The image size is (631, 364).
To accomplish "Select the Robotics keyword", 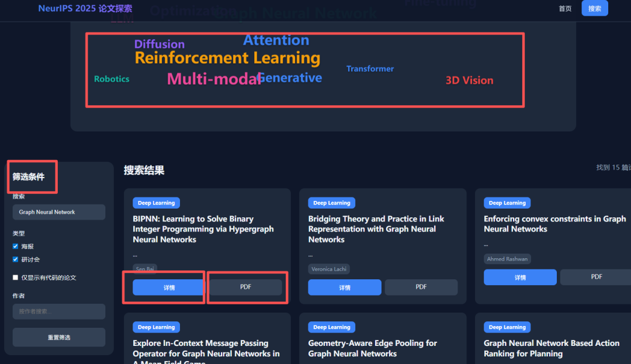I will [x=112, y=79].
